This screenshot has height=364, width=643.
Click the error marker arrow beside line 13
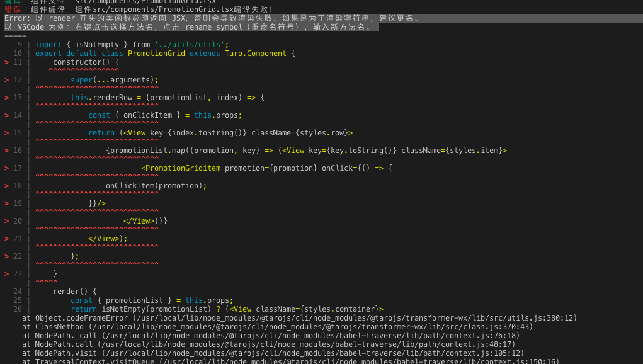(x=6, y=98)
